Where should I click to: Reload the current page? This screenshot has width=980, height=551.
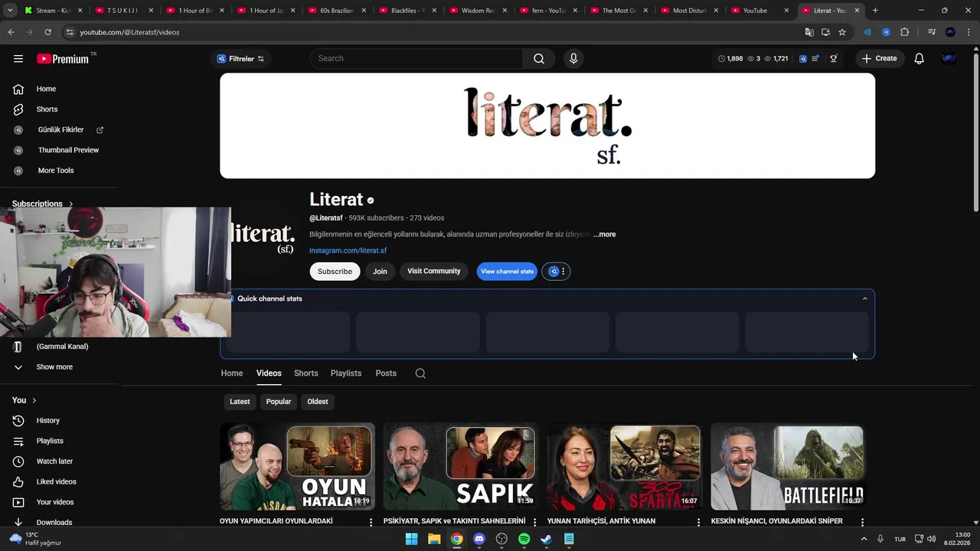[x=47, y=32]
